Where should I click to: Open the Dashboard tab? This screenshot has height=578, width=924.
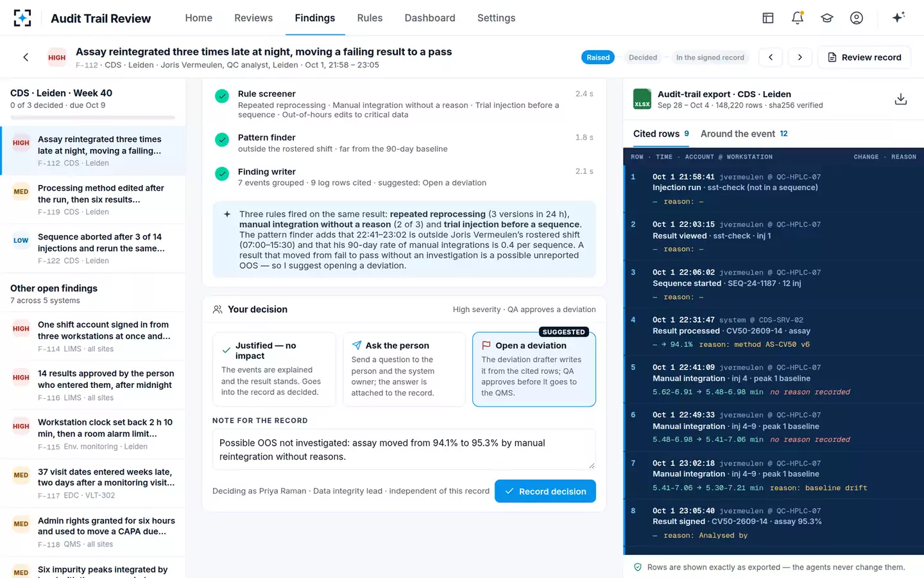[x=430, y=18]
